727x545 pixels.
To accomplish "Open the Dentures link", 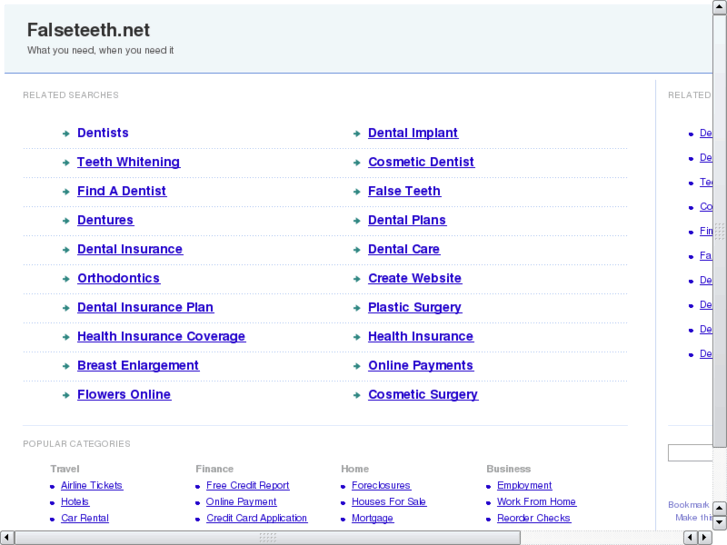I will [x=105, y=220].
